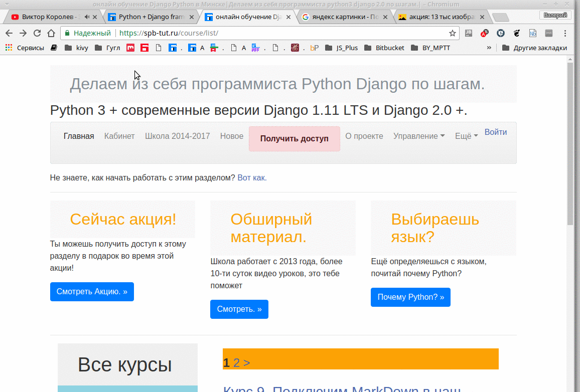
Task: Open the red Adblock extension icon
Action: coord(484,33)
